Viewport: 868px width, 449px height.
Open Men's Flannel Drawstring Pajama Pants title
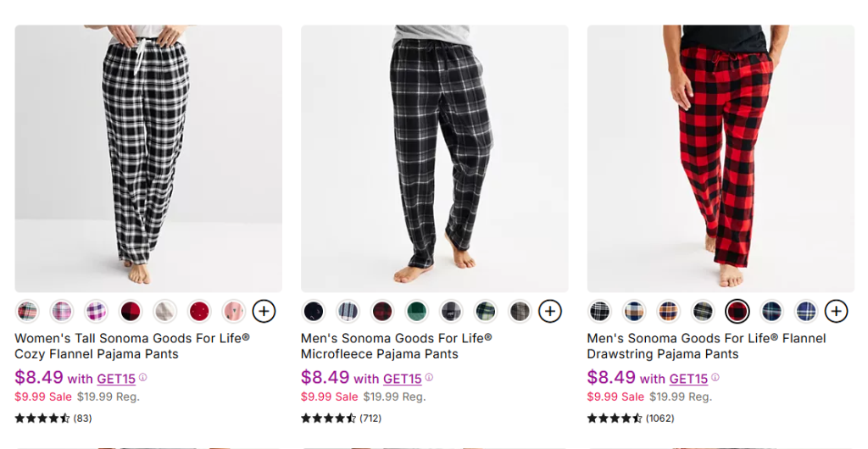click(x=706, y=346)
